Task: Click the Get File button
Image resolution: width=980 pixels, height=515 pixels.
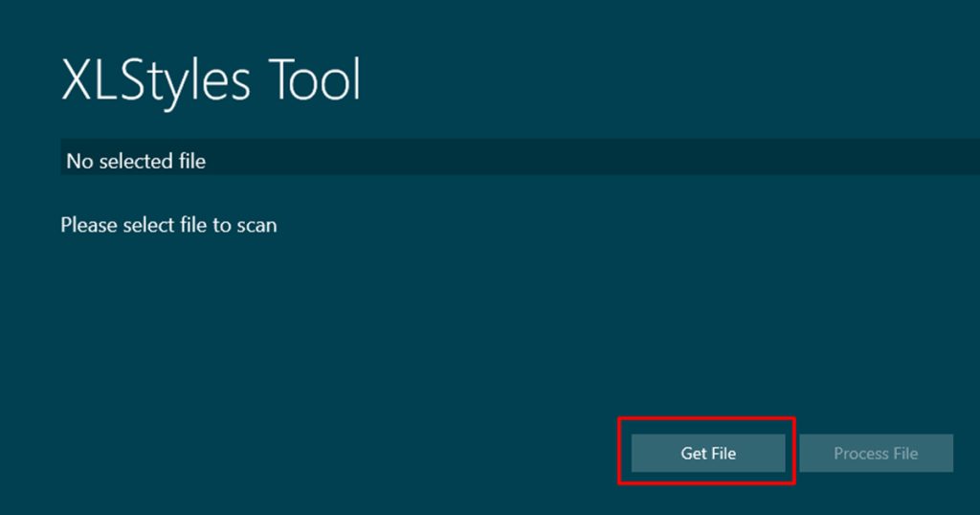Action: [708, 453]
